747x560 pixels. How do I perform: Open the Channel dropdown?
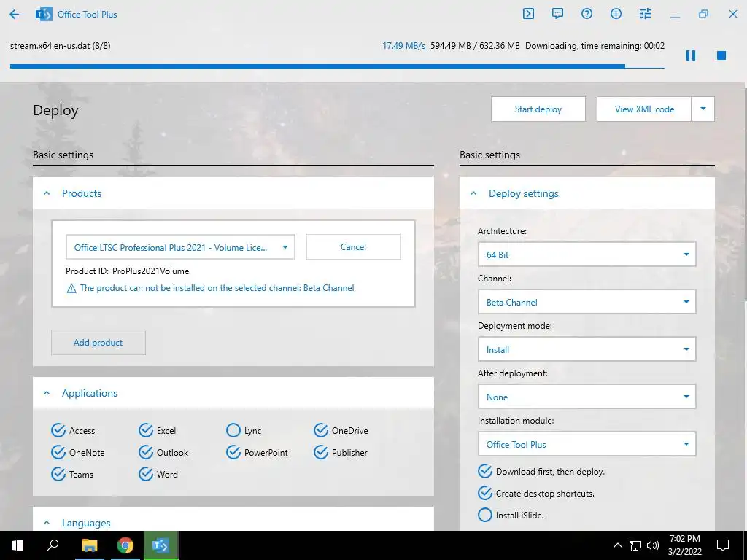[587, 302]
